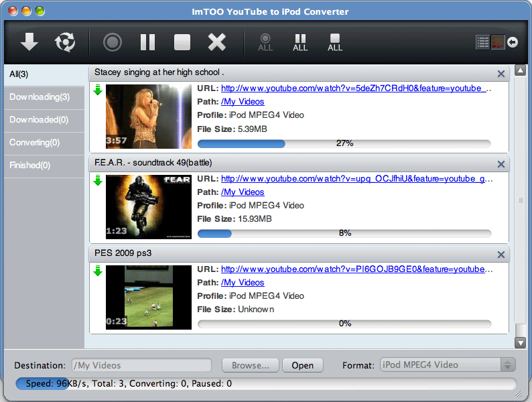Screen dimensions: 532x402
Task: Switch to thumbnail view mode icon
Action: 498,42
